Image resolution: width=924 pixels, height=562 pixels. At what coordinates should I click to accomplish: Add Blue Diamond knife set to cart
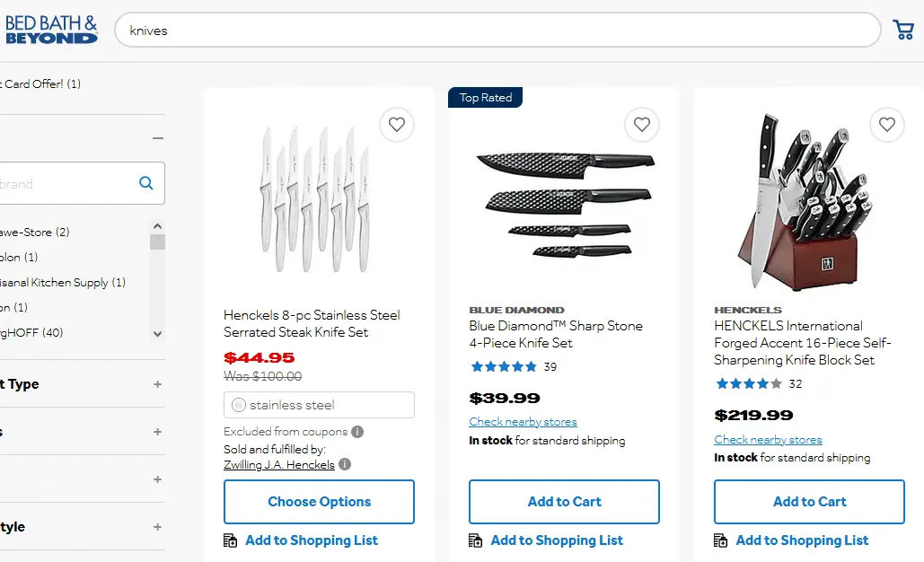point(564,502)
